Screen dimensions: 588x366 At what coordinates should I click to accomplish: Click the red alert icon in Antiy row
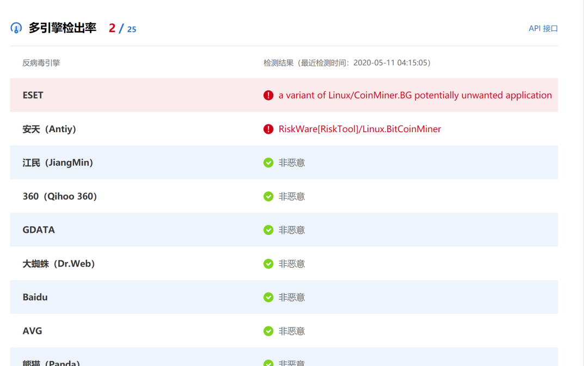pos(268,129)
